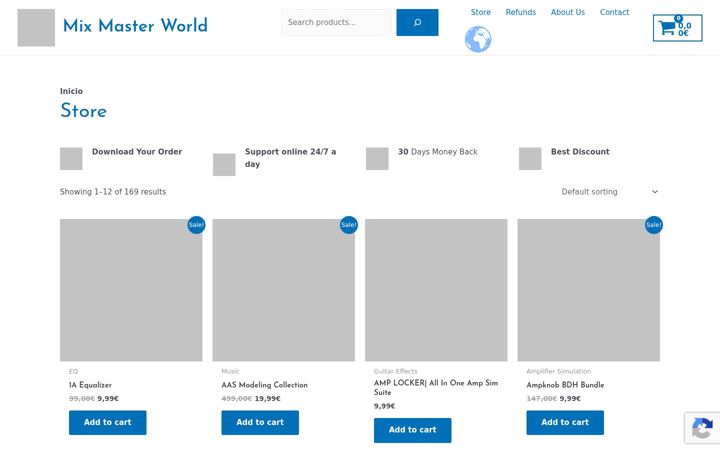Image resolution: width=720 pixels, height=450 pixels.
Task: Open the 1A Equalizer product image
Action: 131,290
